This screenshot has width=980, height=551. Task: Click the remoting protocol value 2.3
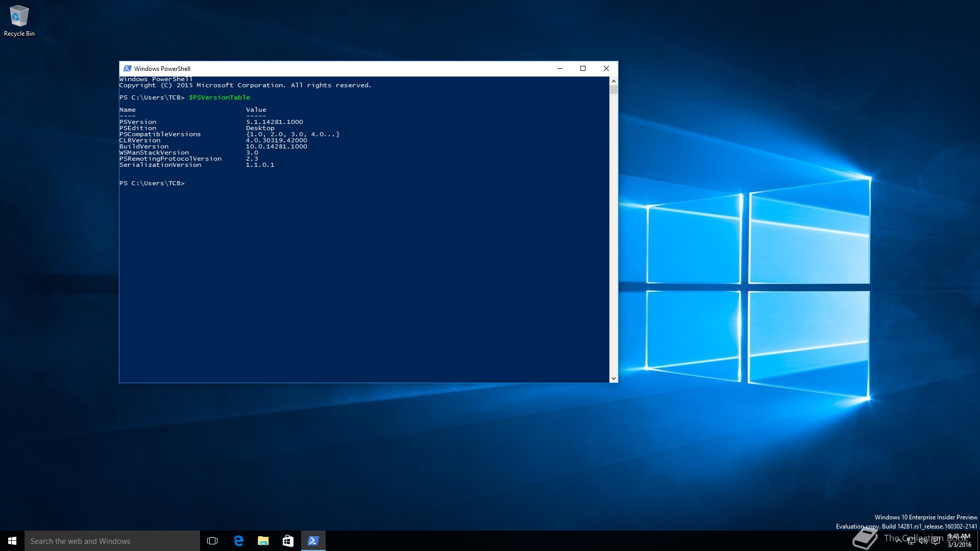point(252,159)
